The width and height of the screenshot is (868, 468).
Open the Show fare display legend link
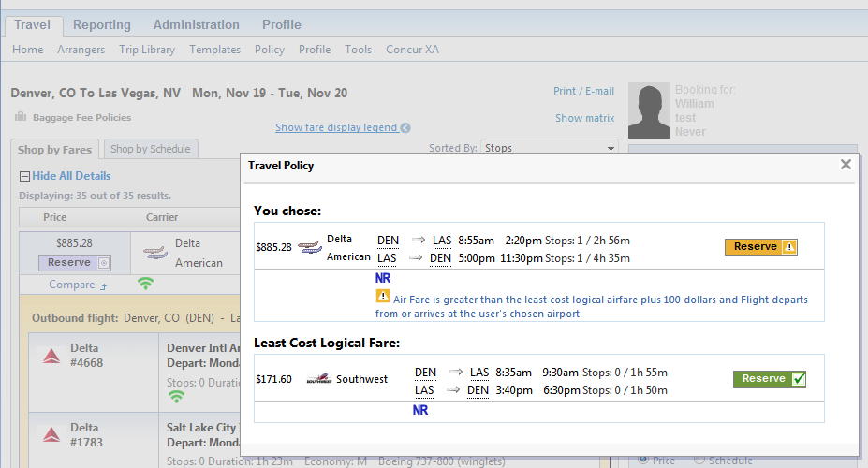point(336,128)
